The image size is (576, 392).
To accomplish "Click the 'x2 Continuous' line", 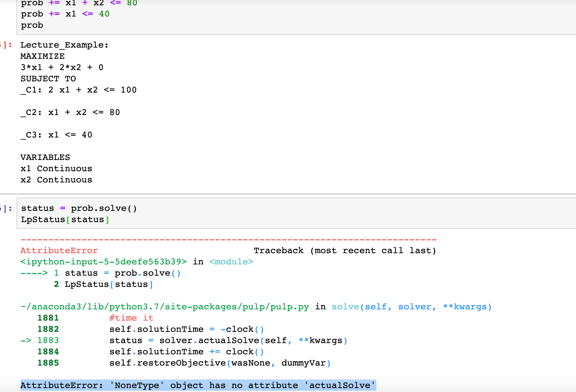I will (x=56, y=180).
